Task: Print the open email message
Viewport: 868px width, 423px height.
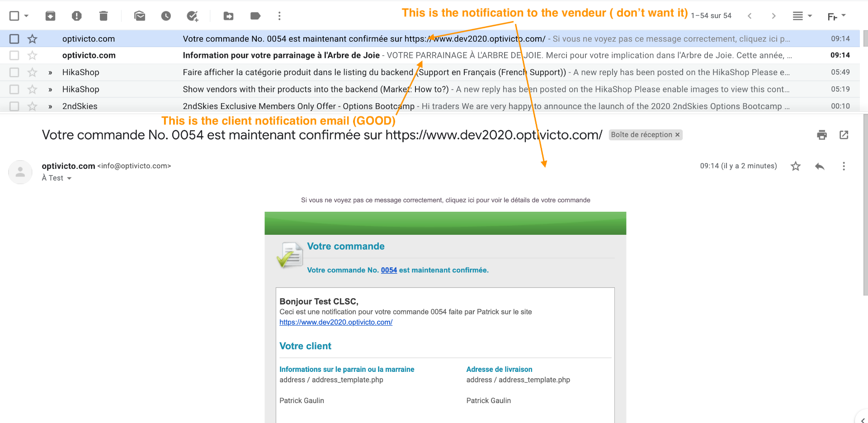Action: 822,135
